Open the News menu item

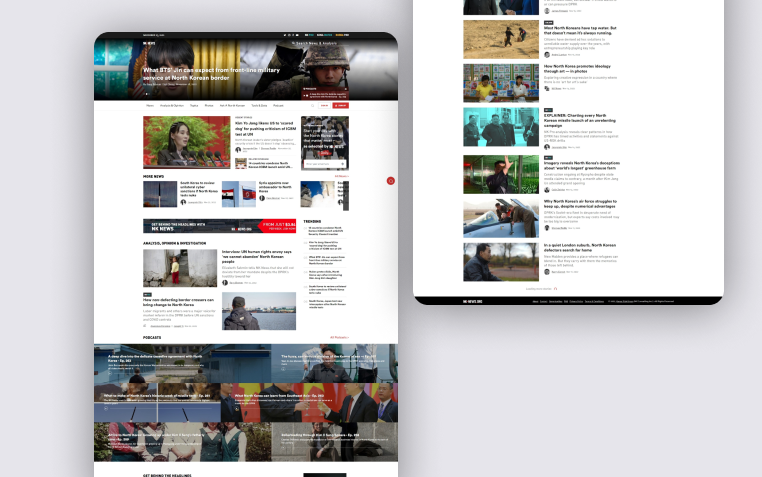tap(150, 105)
